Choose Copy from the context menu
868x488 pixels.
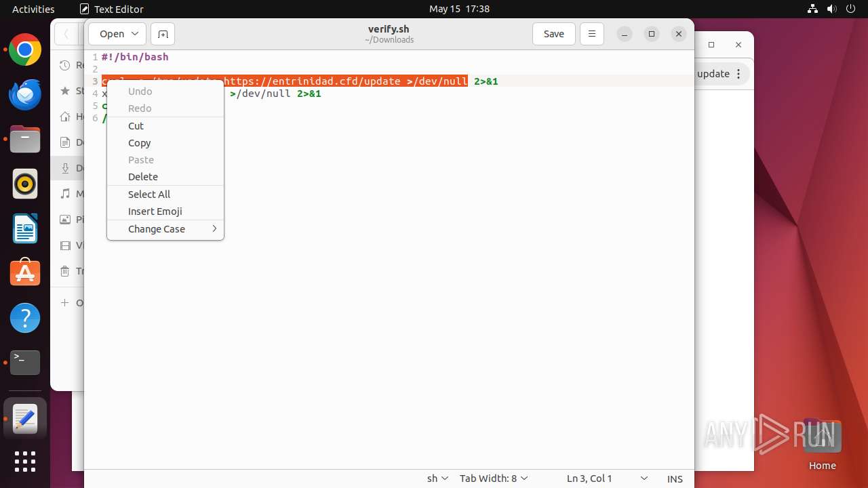pyautogui.click(x=165, y=143)
